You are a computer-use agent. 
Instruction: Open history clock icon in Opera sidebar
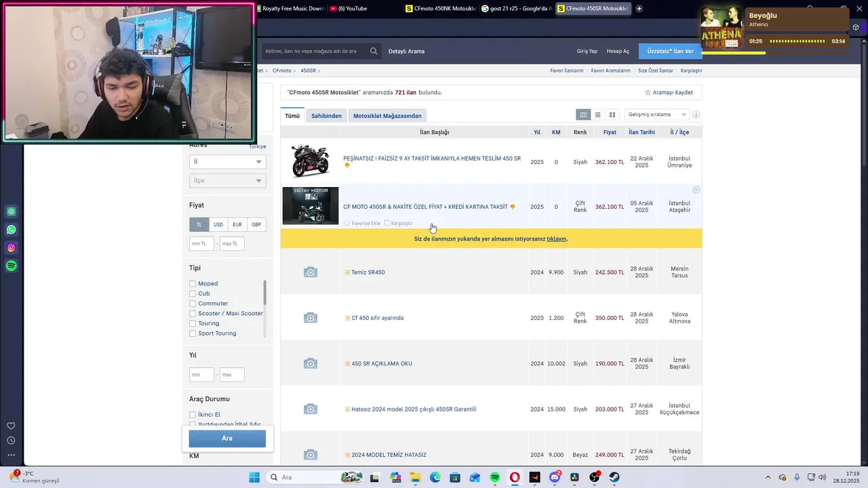click(11, 441)
